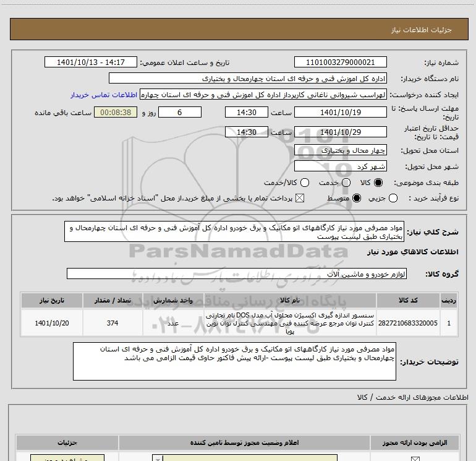Select the کالا/خدمت radio button
Image resolution: width=476 pixels, height=461 pixels.
tap(305, 183)
